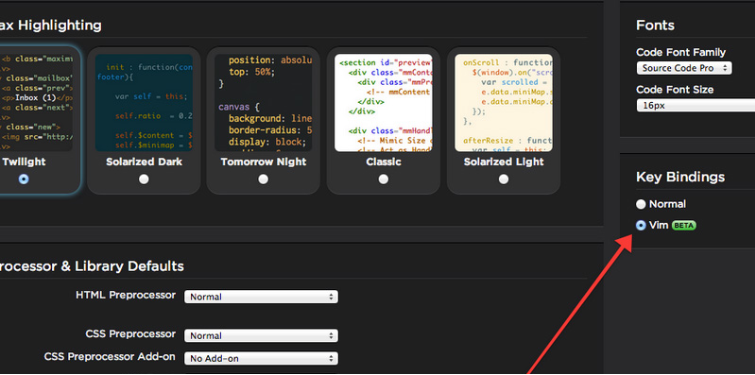Switch key bindings to Normal

coord(640,204)
